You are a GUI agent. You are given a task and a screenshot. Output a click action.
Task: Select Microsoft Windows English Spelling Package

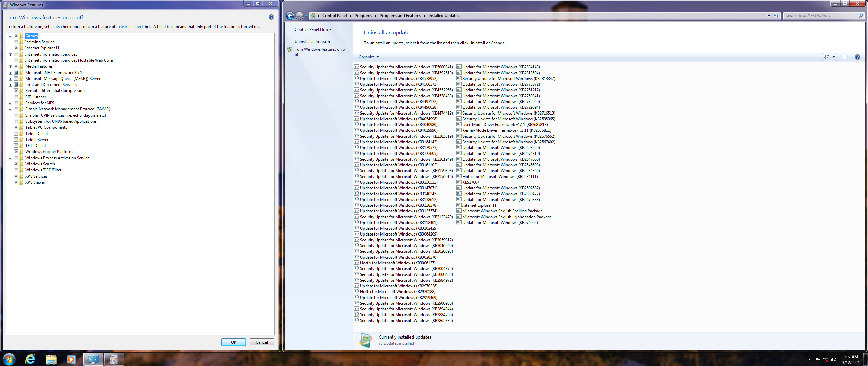499,211
